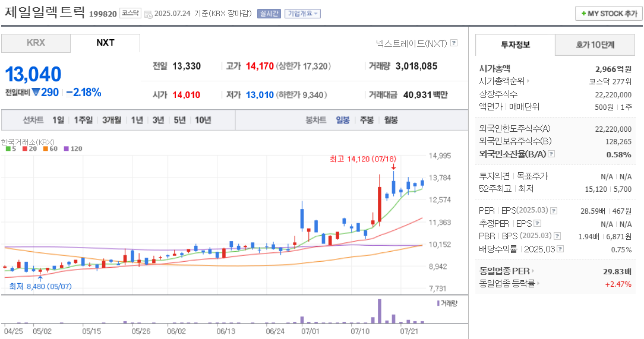This screenshot has height=339, width=644.
Task: Click the 투자의견 label
Action: click(x=494, y=176)
